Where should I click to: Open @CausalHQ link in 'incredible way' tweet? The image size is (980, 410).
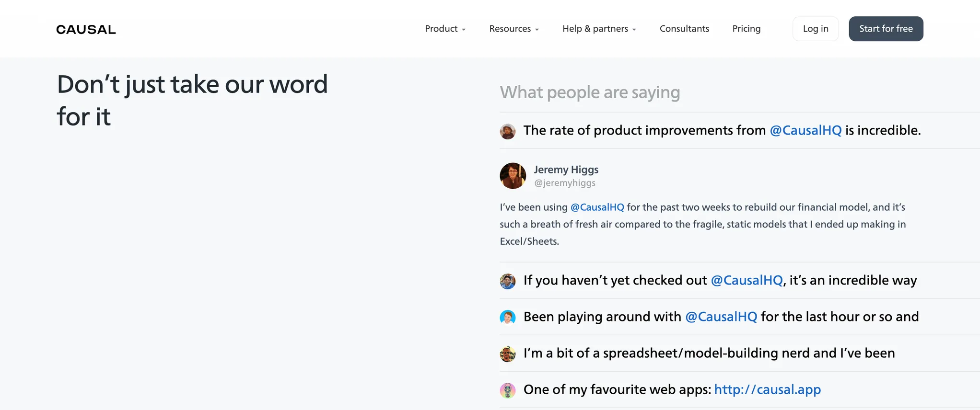coord(747,280)
